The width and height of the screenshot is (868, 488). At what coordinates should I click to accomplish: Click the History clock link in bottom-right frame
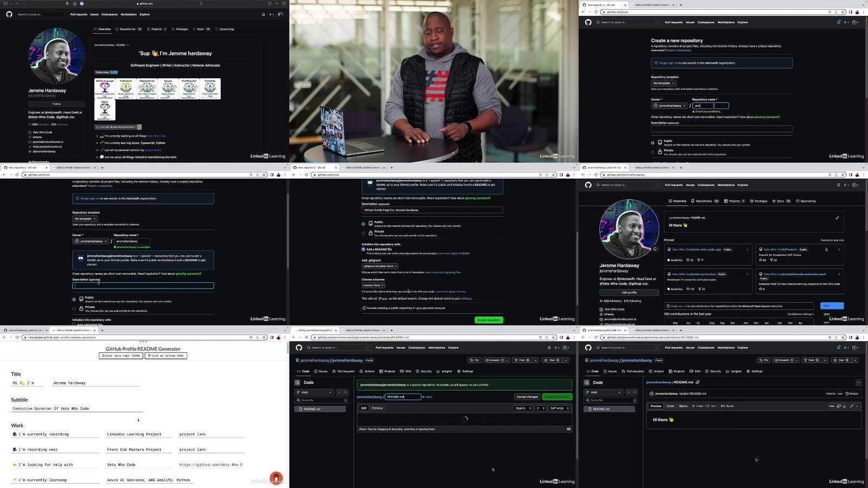(x=852, y=394)
